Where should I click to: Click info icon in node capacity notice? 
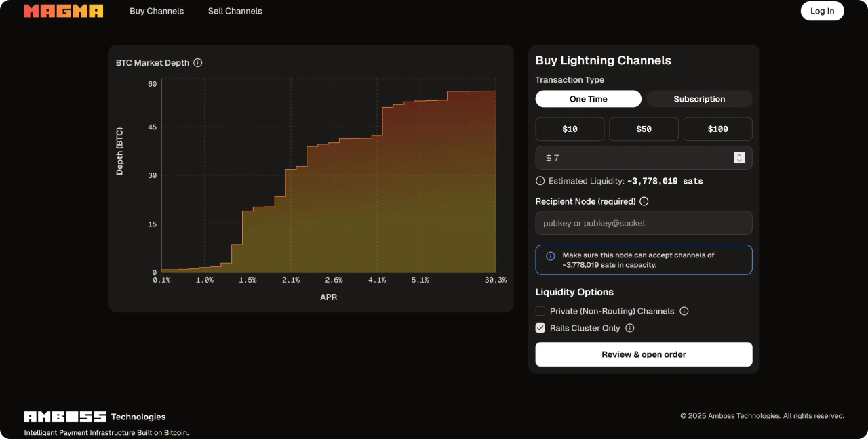tap(551, 256)
